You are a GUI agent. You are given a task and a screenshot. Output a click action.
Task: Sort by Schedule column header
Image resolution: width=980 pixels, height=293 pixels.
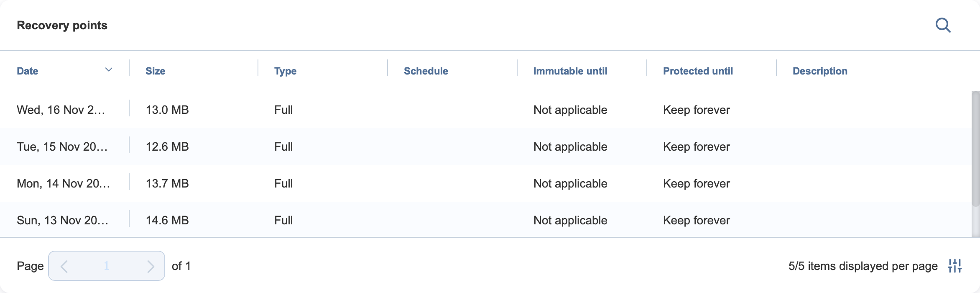point(426,71)
